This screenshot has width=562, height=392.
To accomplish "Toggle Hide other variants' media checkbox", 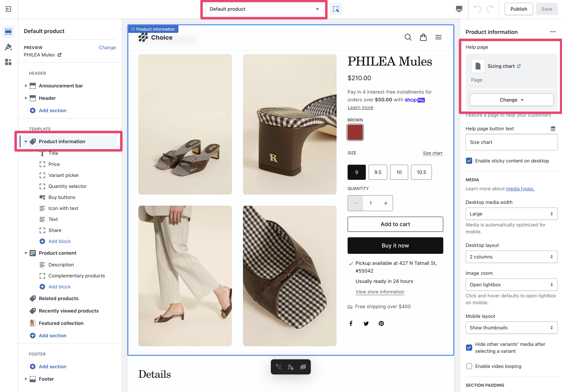I will 469,347.
